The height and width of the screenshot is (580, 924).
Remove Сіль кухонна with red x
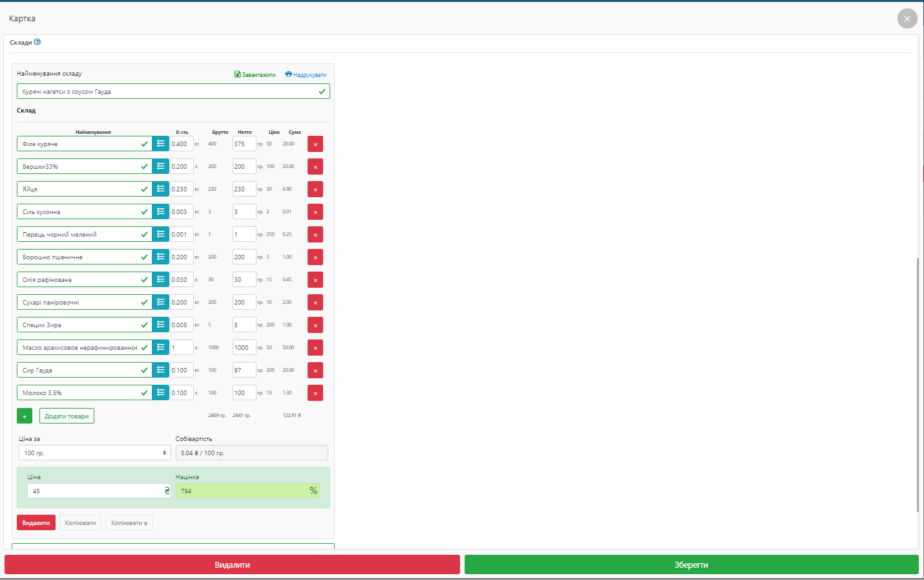click(315, 212)
